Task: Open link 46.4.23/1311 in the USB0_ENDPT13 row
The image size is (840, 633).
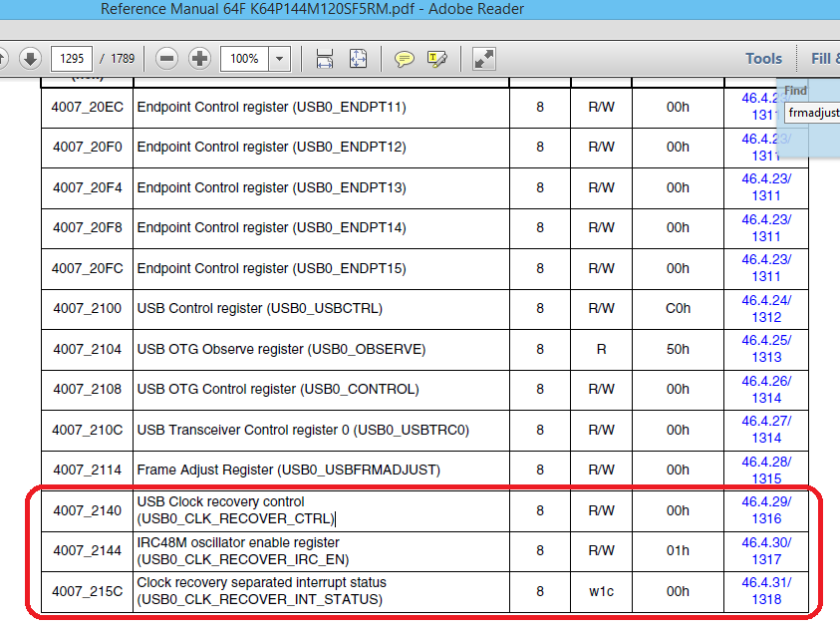Action: (766, 187)
